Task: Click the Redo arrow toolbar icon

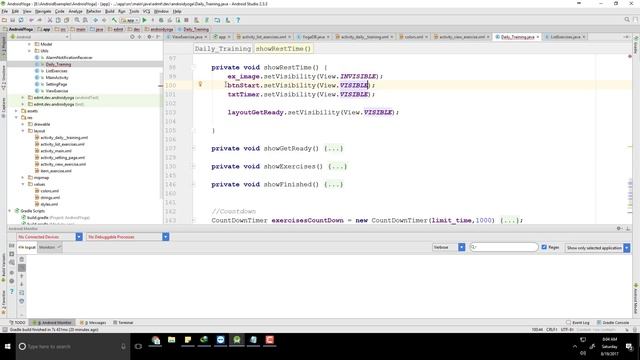Action: coord(40,20)
